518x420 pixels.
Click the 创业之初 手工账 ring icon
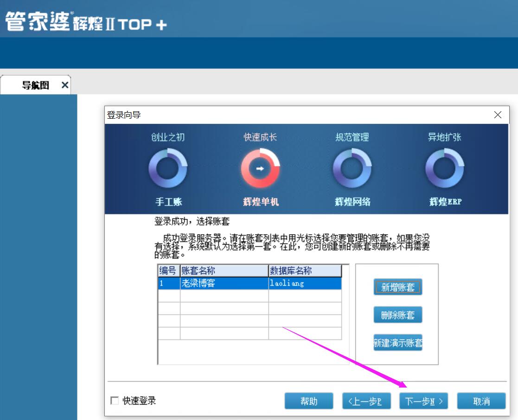(168, 168)
